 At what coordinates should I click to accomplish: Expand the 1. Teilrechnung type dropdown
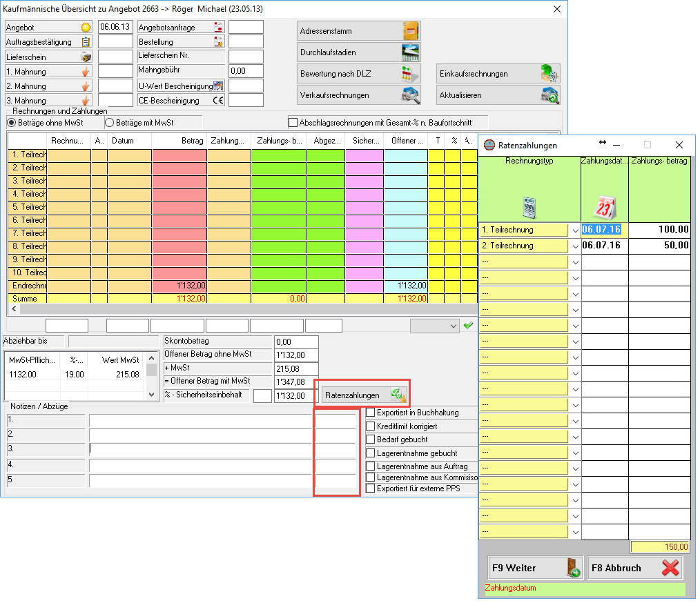[574, 230]
